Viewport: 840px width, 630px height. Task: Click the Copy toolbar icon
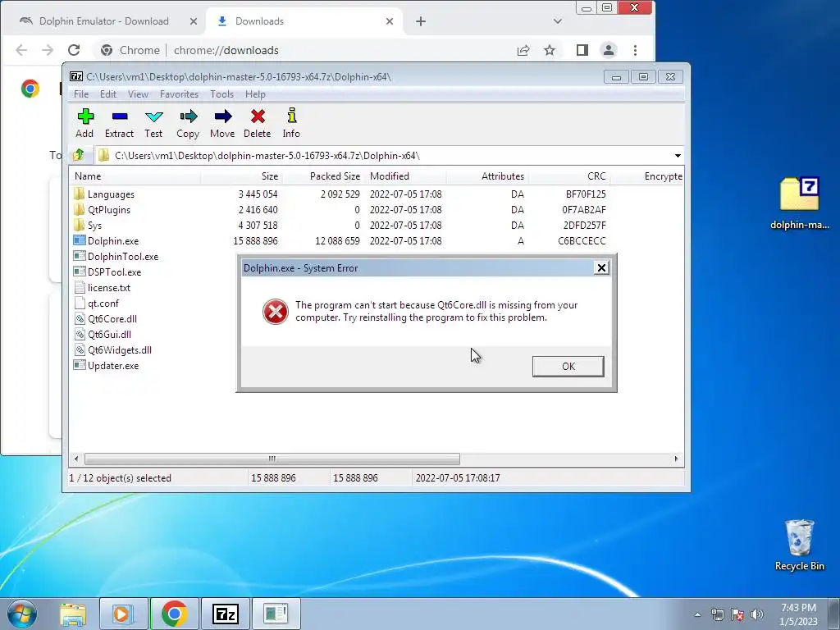pyautogui.click(x=188, y=123)
